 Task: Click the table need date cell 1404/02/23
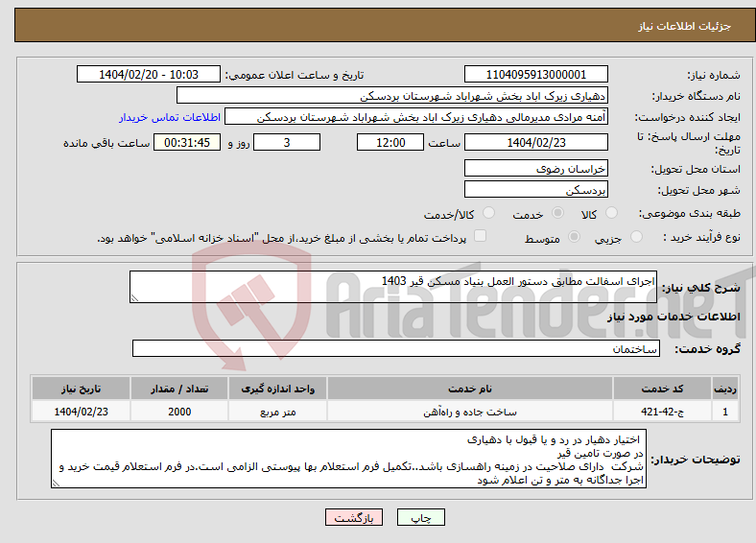click(x=81, y=412)
